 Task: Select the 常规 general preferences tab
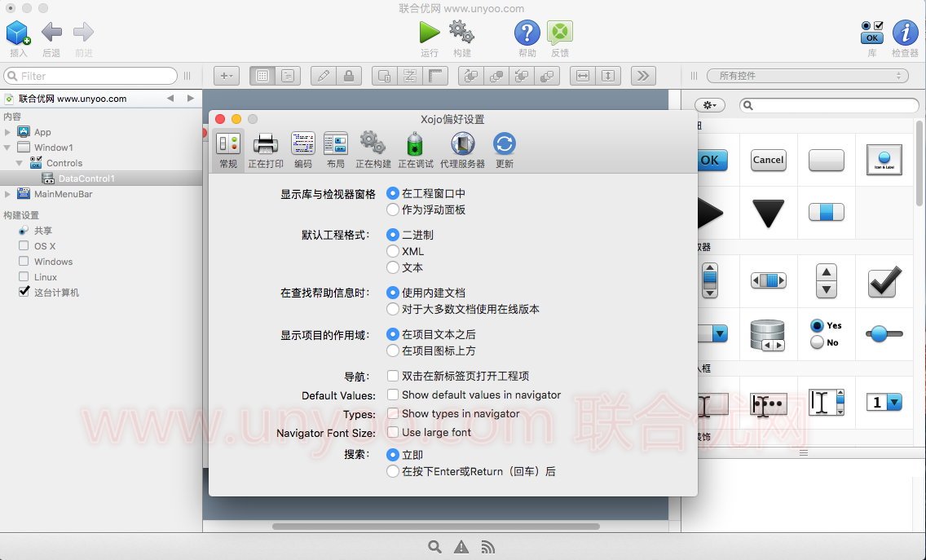coord(228,150)
